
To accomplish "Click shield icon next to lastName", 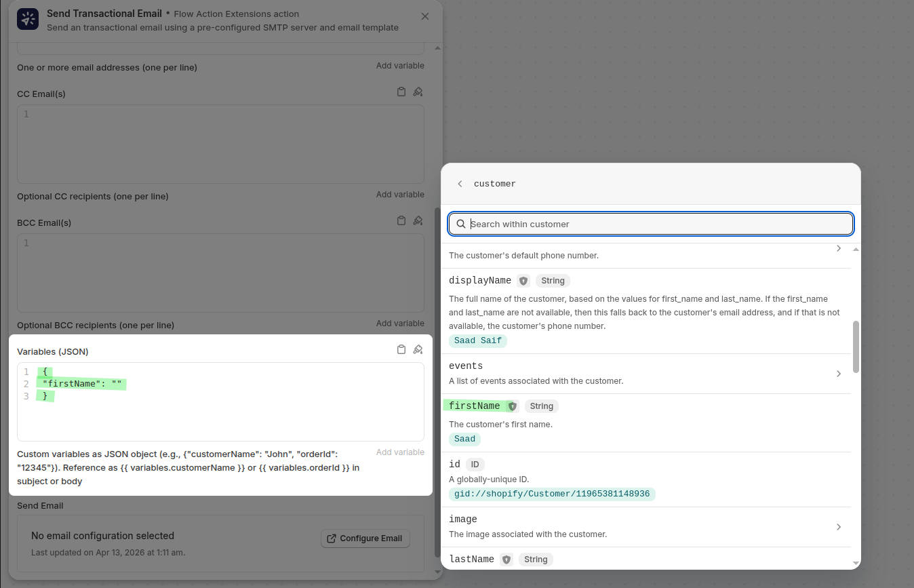I will (x=506, y=560).
